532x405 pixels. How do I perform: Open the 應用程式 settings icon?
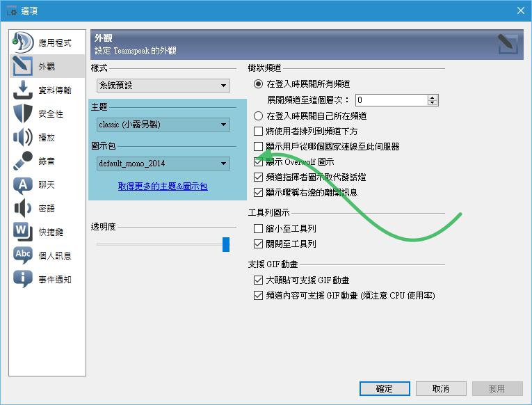23,42
